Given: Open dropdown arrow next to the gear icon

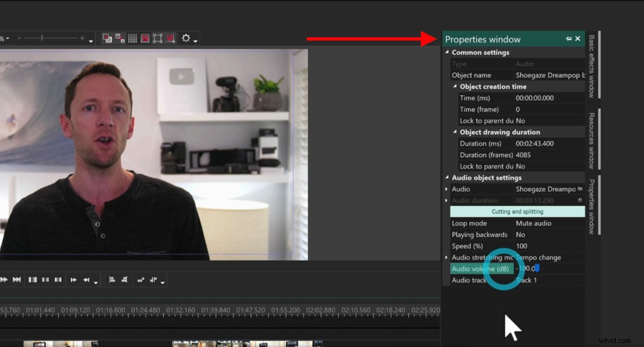Looking at the screenshot, I should click(196, 41).
